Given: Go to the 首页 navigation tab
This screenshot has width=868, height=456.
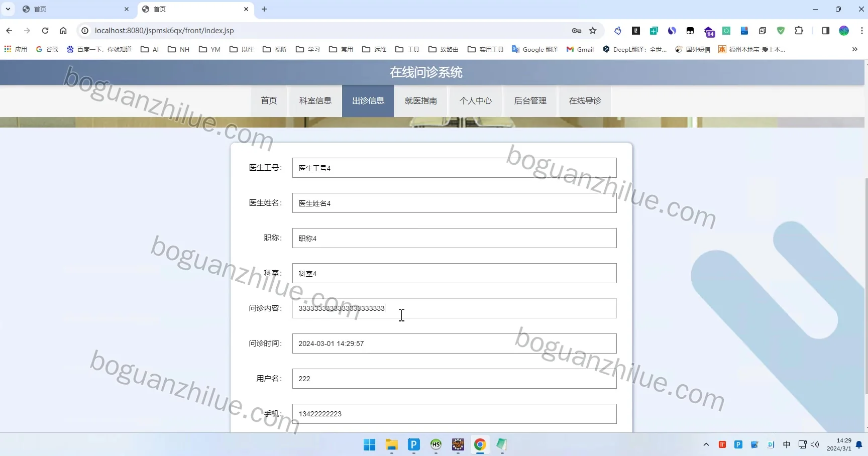Looking at the screenshot, I should [269, 101].
